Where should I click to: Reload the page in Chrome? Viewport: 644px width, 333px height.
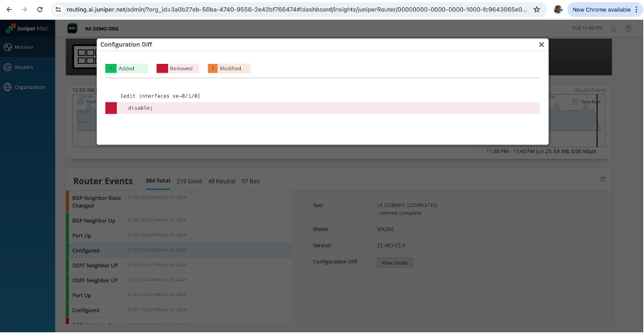click(40, 9)
